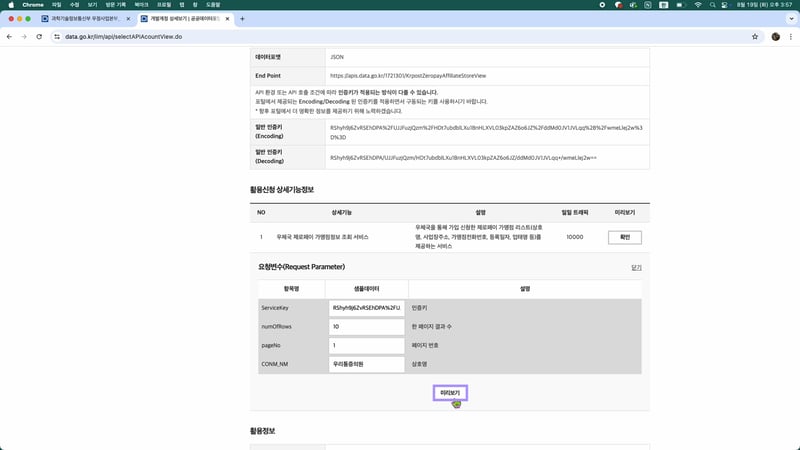Click the 확인 button in service row
The height and width of the screenshot is (450, 800).
(624, 237)
